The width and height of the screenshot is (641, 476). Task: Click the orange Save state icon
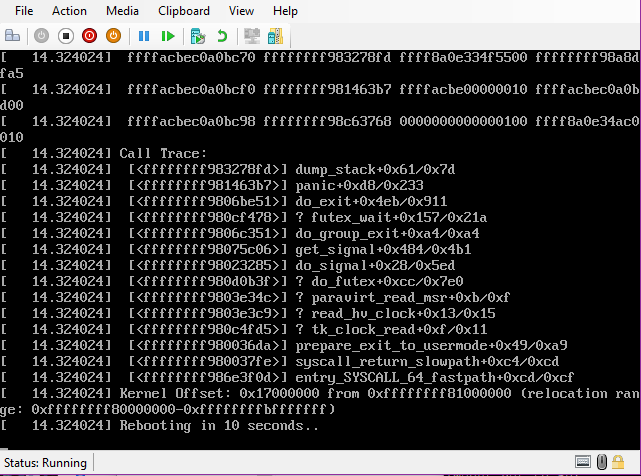coord(113,36)
